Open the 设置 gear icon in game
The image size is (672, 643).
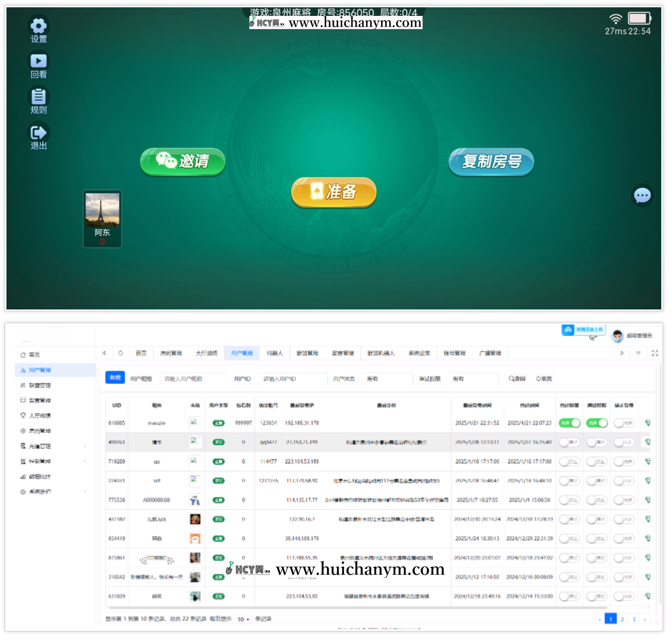[38, 26]
